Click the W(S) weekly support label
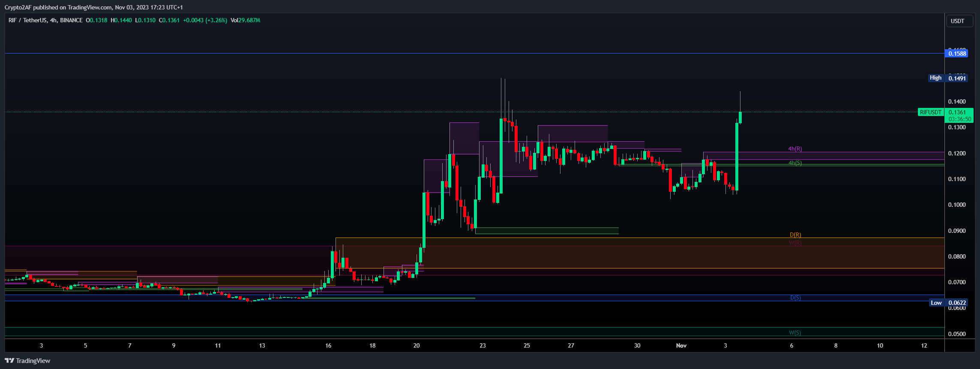This screenshot has width=980, height=369. click(795, 333)
